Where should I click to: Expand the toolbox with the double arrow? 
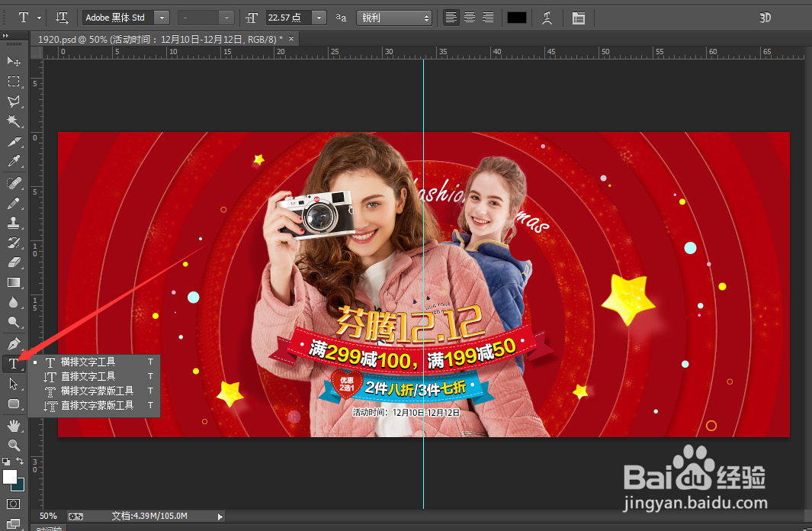5,35
